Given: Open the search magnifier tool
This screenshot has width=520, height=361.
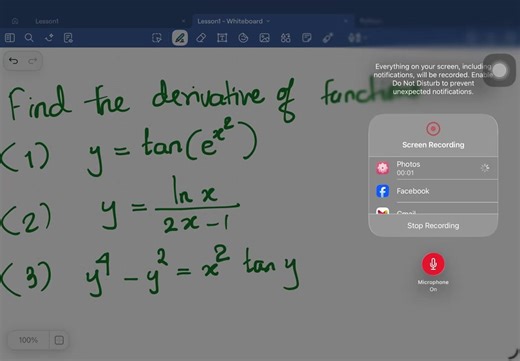Looking at the screenshot, I should click(29, 38).
